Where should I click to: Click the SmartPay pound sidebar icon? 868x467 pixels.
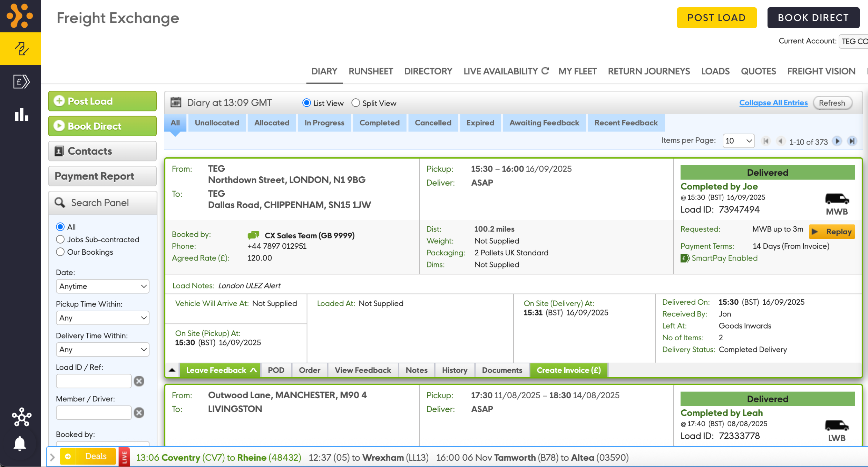click(x=21, y=82)
